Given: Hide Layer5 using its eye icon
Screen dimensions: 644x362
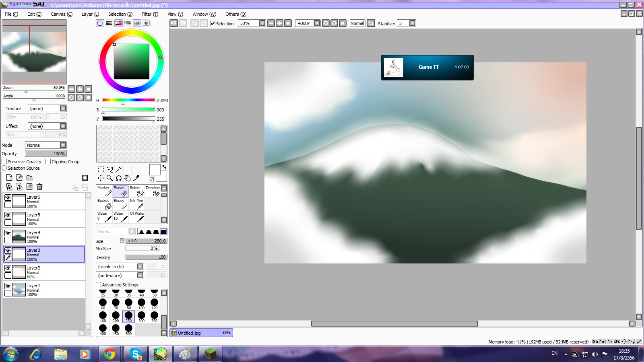Looking at the screenshot, I should (x=8, y=215).
